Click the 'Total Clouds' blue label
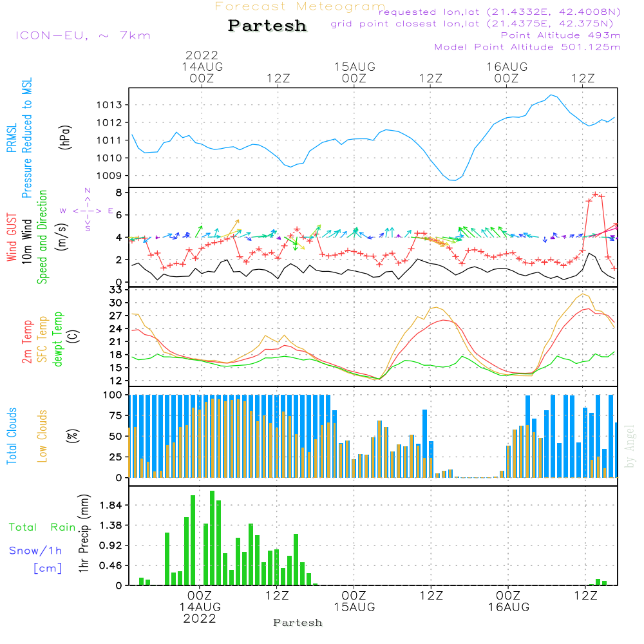 12,436
